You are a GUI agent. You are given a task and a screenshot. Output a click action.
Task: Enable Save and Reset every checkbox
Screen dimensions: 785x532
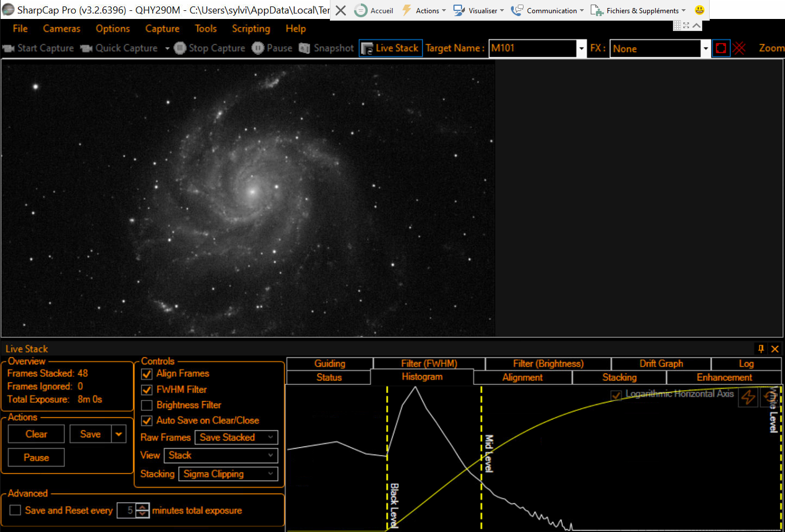pyautogui.click(x=16, y=510)
